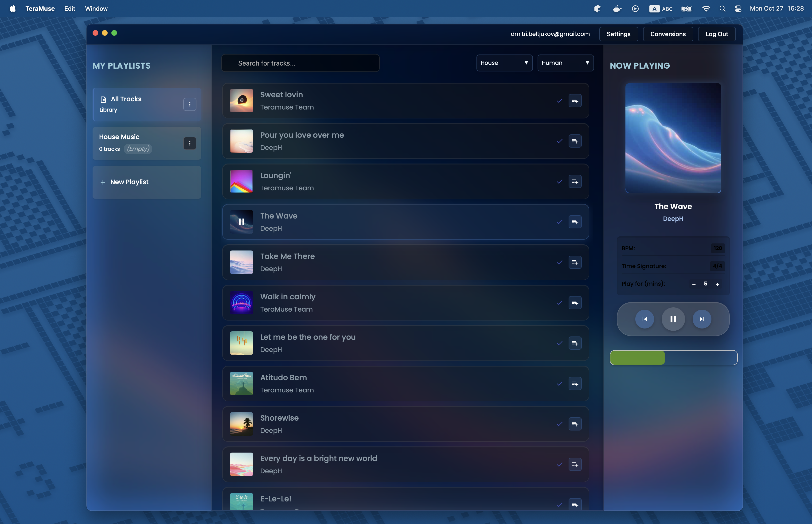This screenshot has height=524, width=812.
Task: Open Spotlight search in the menu bar
Action: 722,8
